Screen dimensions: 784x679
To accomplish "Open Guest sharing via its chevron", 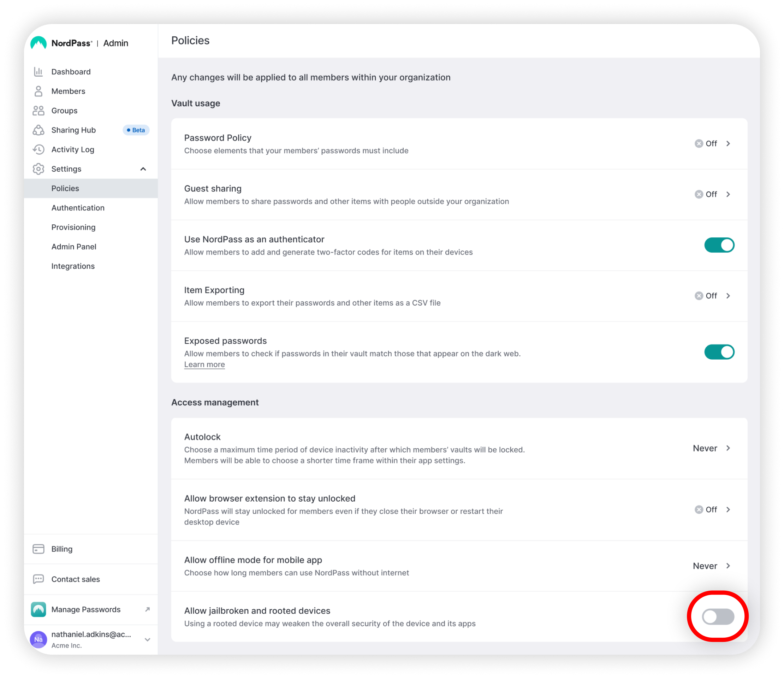I will (x=728, y=194).
